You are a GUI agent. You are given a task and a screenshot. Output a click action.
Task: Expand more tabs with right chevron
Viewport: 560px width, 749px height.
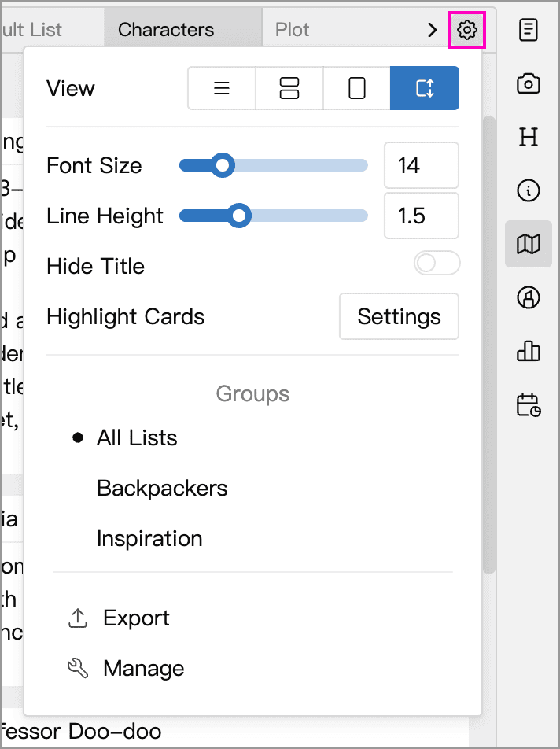[x=432, y=30]
